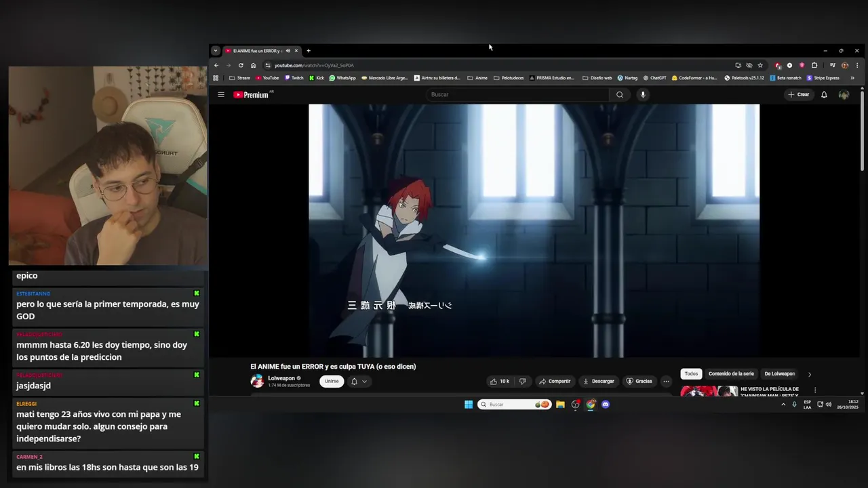
Task: Switch input language ESP LAA indicator
Action: [x=807, y=405]
